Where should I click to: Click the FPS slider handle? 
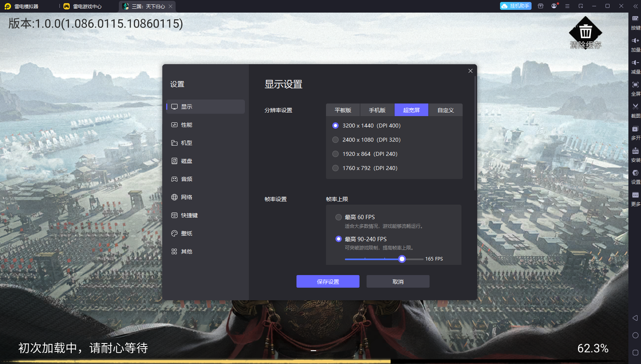pyautogui.click(x=402, y=259)
